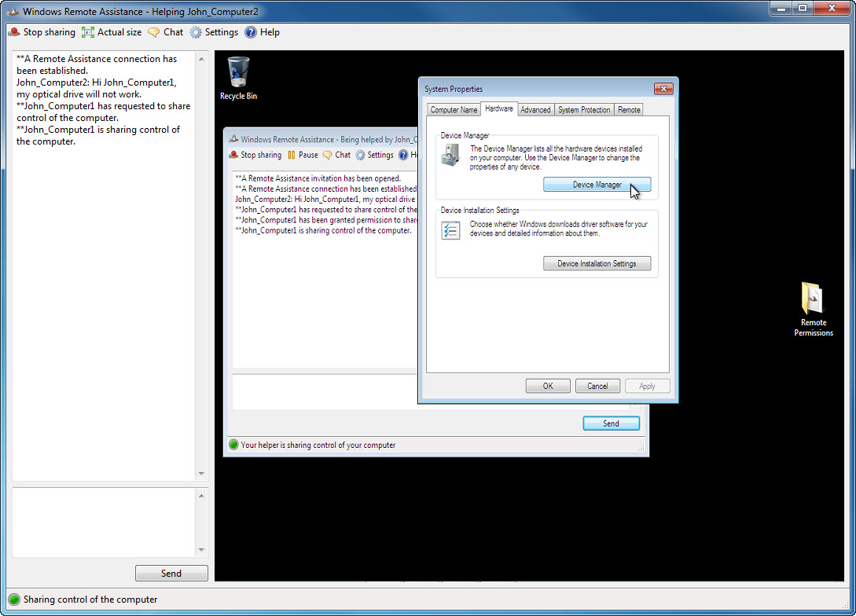856x616 pixels.
Task: Click 'Your helper is sharing control of your computer'
Action: tap(318, 445)
